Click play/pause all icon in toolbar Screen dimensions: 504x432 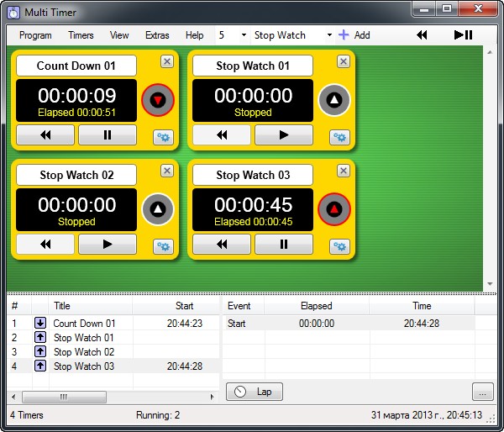coord(463,35)
